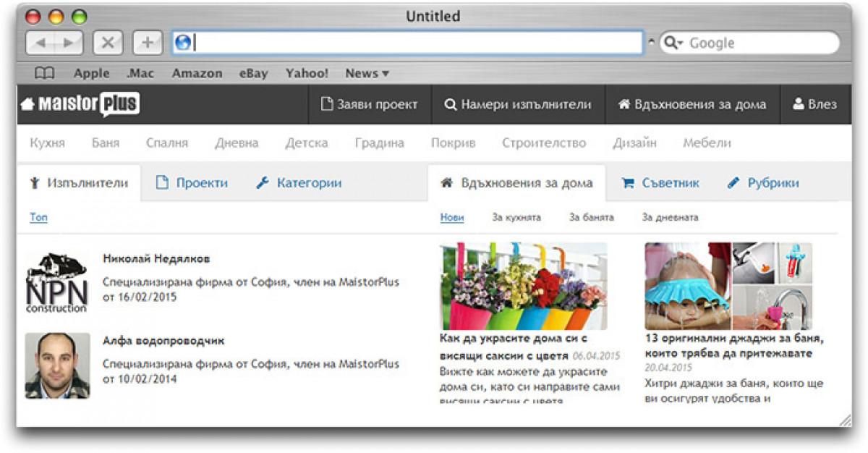Click the browser forward arrow button
The height and width of the screenshot is (453, 868).
click(x=69, y=43)
